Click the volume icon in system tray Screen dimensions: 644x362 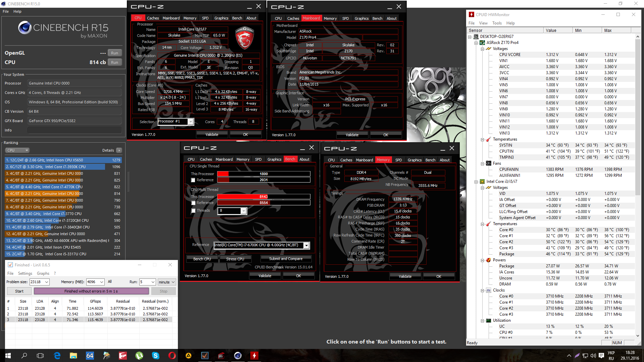(593, 356)
